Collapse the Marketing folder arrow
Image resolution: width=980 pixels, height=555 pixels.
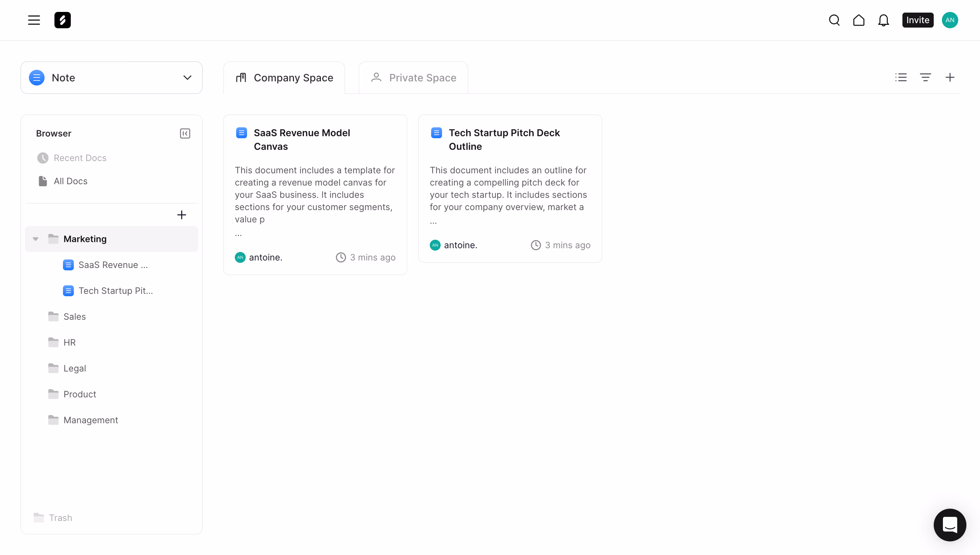pos(35,239)
